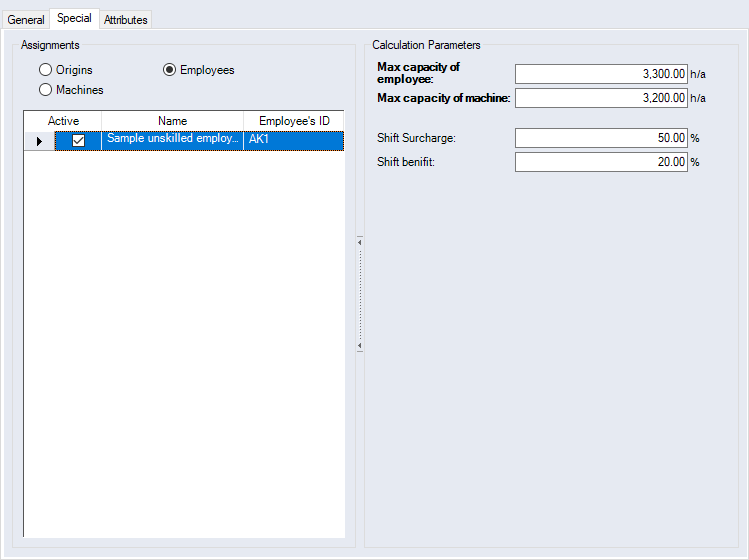Select the Sample unskilled employee name cell
749x560 pixels.
coord(172,140)
